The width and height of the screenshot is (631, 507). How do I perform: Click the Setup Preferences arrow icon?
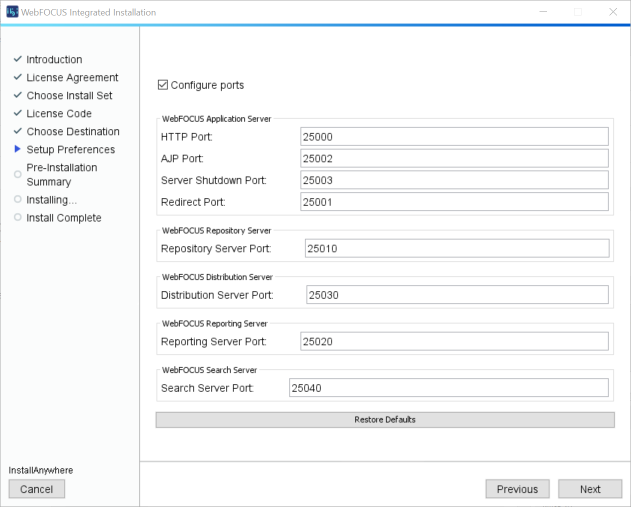click(17, 150)
